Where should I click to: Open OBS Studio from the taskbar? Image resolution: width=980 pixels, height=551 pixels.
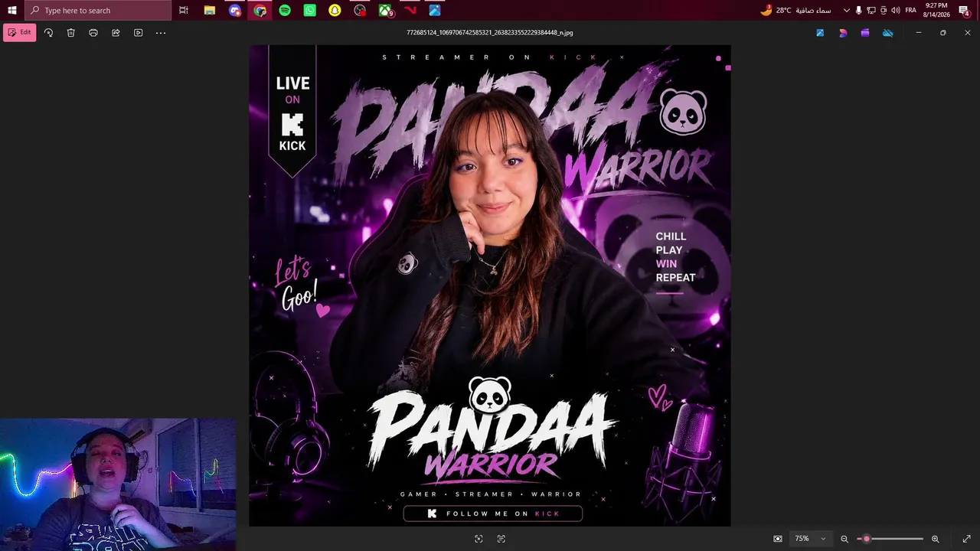click(360, 10)
